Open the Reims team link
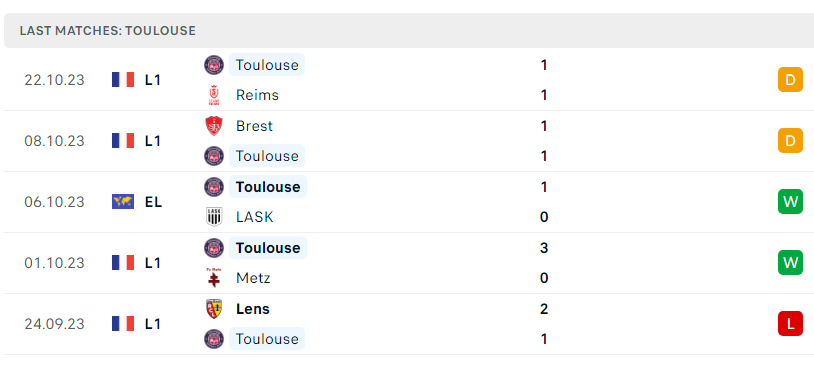Screen dimensions: 814x367 point(257,96)
